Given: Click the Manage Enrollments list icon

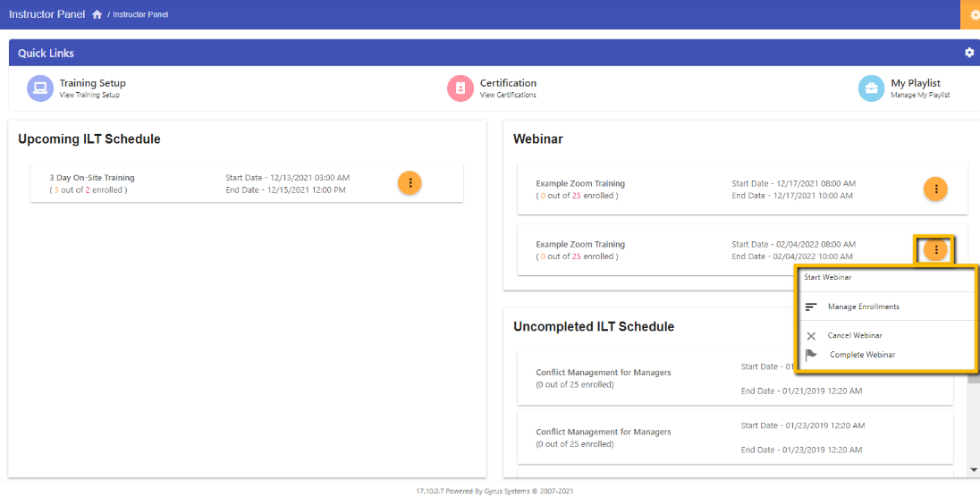Looking at the screenshot, I should click(x=811, y=307).
